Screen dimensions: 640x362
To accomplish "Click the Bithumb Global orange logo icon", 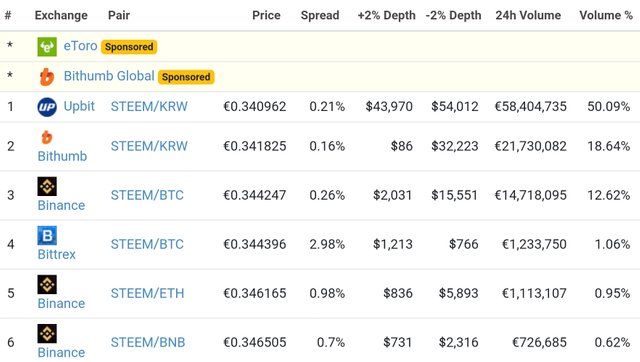I will pos(47,77).
